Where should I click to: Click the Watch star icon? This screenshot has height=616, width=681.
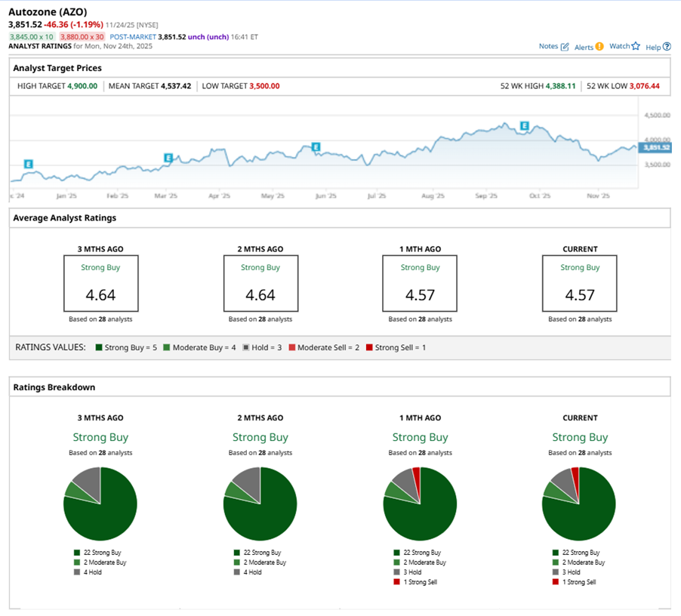coord(636,47)
